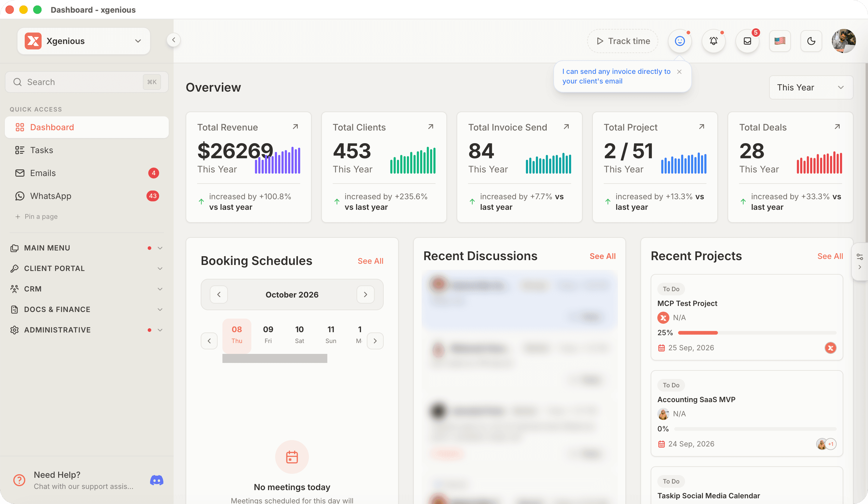Open the user profile avatar
The height and width of the screenshot is (504, 868).
pyautogui.click(x=844, y=41)
